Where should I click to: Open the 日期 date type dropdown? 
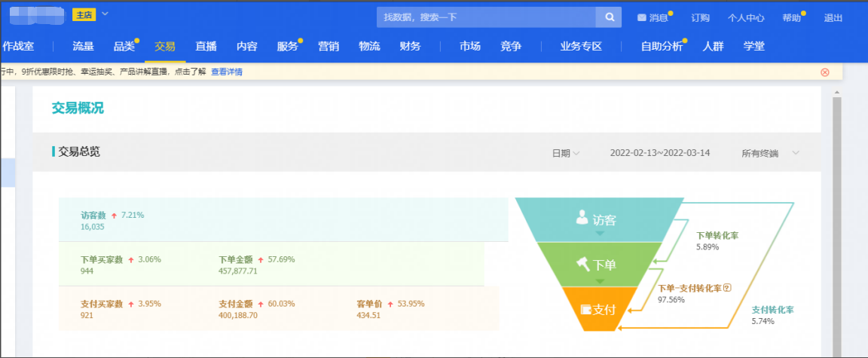[565, 153]
